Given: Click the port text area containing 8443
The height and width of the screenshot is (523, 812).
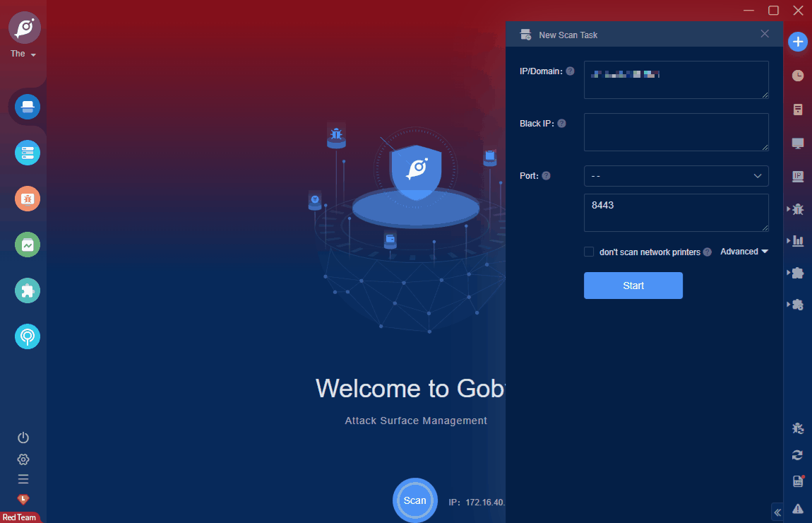Looking at the screenshot, I should [x=676, y=213].
